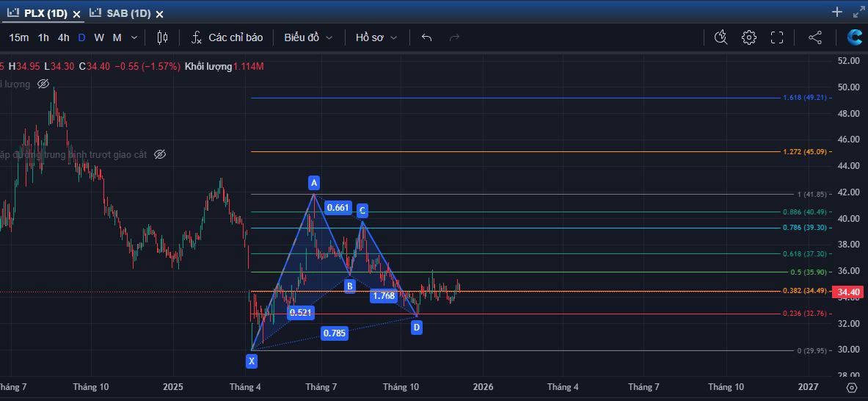Viewport: 868px width, 401px height.
Task: Toggle visibility of moving average crossover indicator
Action: point(160,154)
